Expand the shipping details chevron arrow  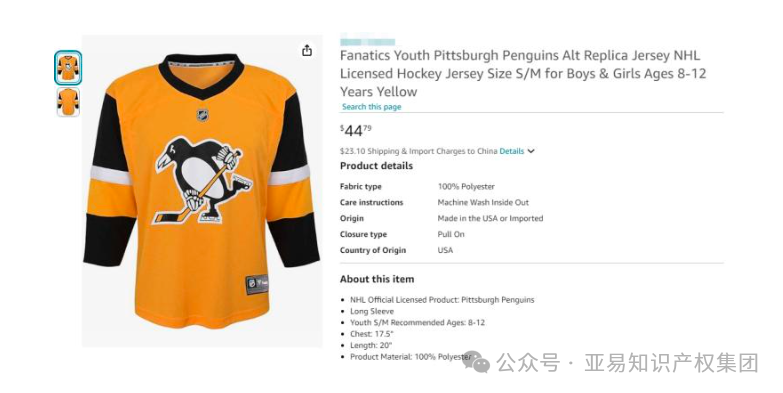531,151
